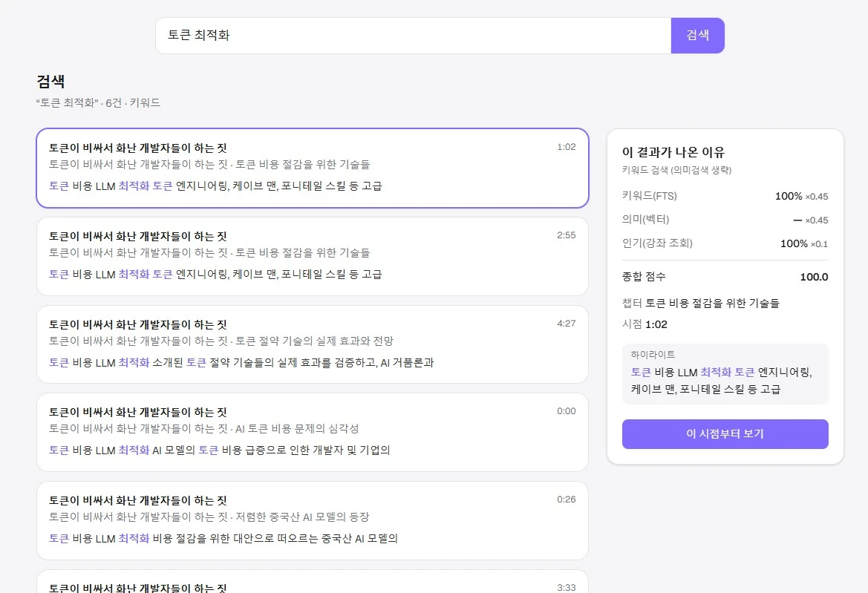Viewport: 868px width, 593px height.
Task: Focus the search field containing 토큰 최적화
Action: [x=413, y=36]
